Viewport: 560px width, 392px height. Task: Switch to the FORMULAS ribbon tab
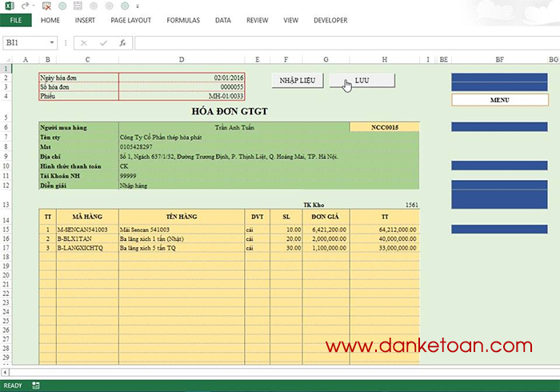coord(183,20)
